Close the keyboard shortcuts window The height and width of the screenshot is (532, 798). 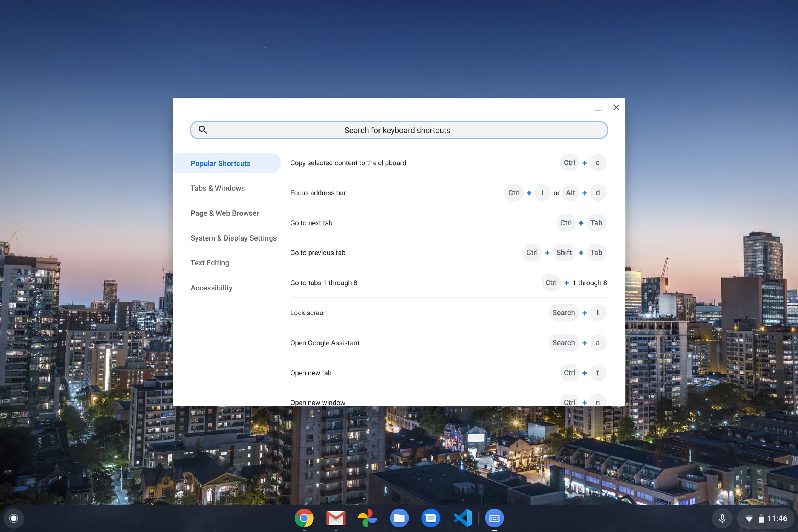pos(616,108)
